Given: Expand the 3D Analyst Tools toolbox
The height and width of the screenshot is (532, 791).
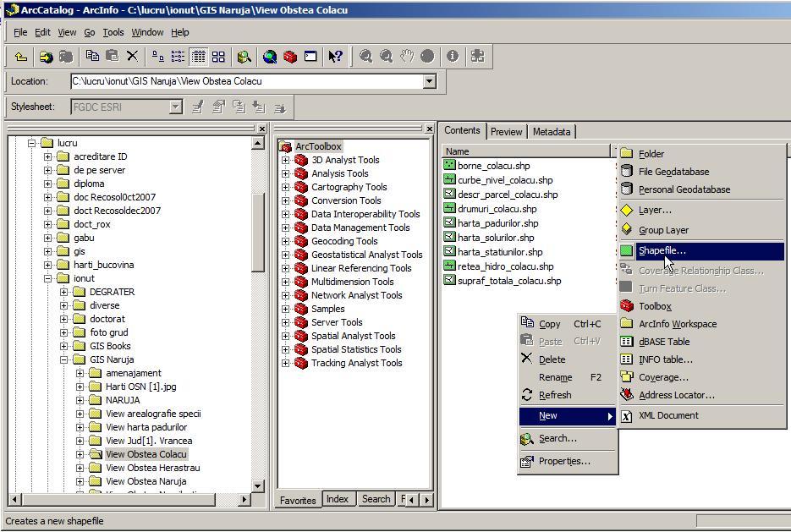Looking at the screenshot, I should (286, 160).
